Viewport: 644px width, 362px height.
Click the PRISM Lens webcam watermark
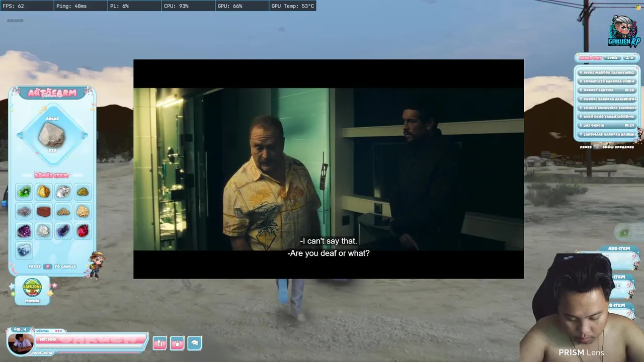pos(581,352)
